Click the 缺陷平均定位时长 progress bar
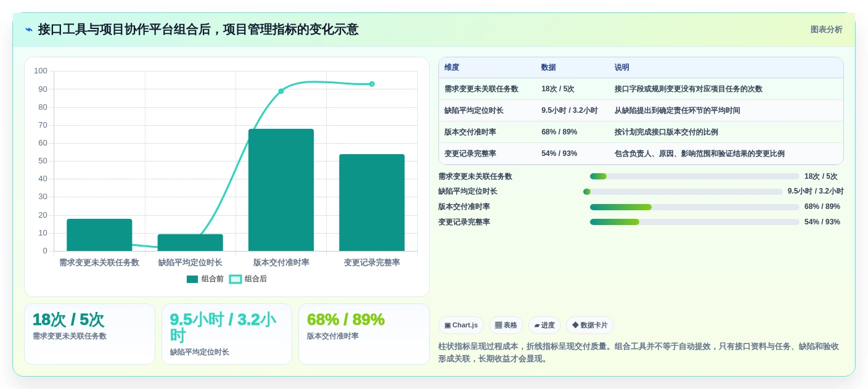This screenshot has height=389, width=868. click(x=683, y=192)
